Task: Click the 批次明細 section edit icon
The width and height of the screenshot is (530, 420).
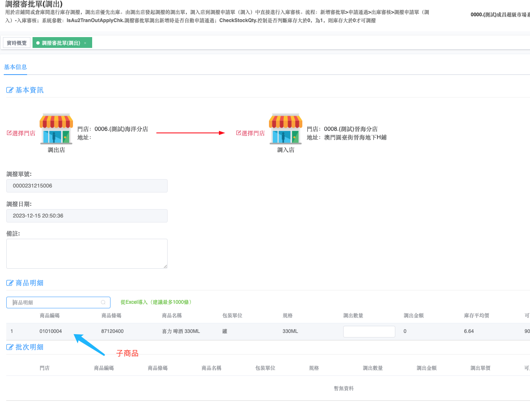Action: pyautogui.click(x=10, y=347)
